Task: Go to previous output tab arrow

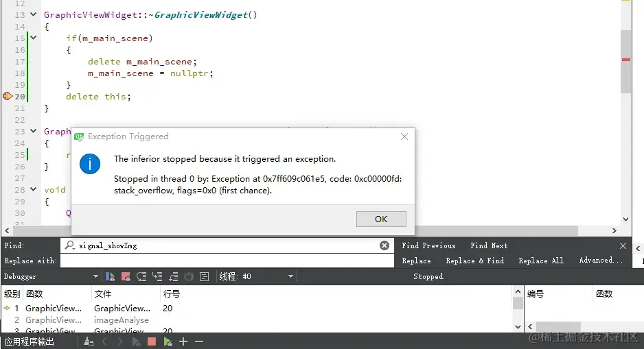Action: point(104,341)
